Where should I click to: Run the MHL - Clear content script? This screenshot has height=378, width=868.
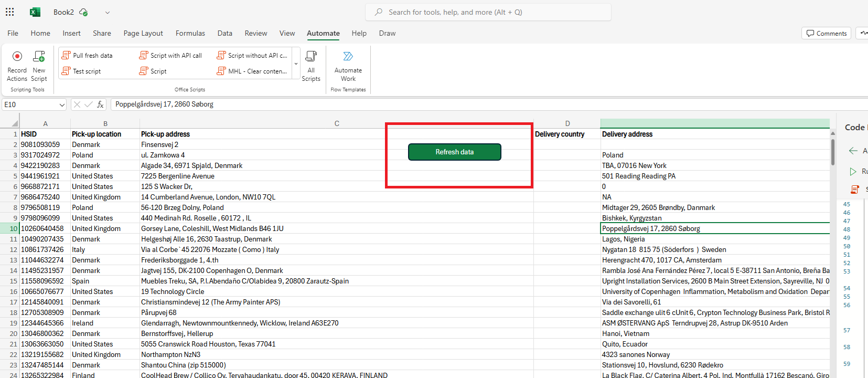tap(252, 71)
